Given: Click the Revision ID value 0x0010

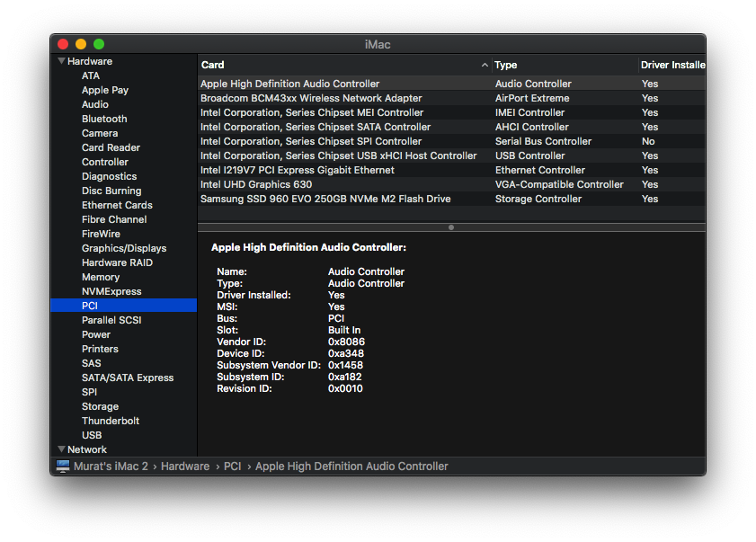Looking at the screenshot, I should click(345, 388).
